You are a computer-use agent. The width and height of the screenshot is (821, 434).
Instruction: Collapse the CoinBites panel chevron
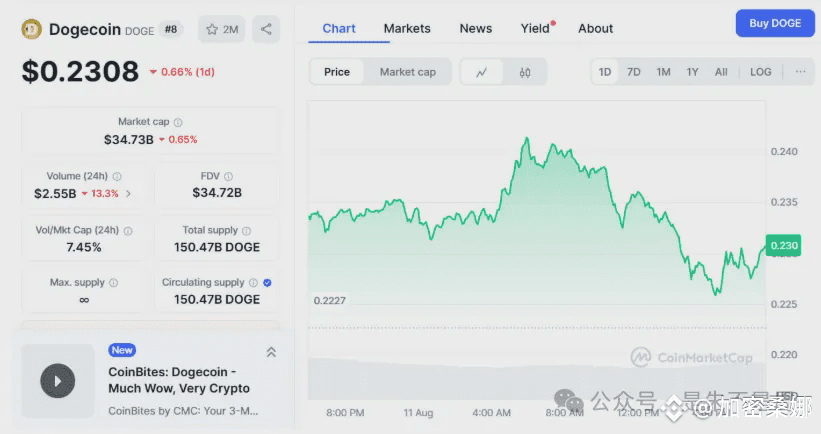point(271,352)
